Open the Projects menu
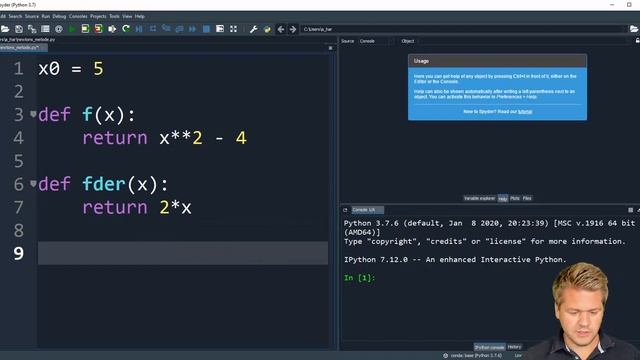Image resolution: width=640 pixels, height=360 pixels. [98, 16]
